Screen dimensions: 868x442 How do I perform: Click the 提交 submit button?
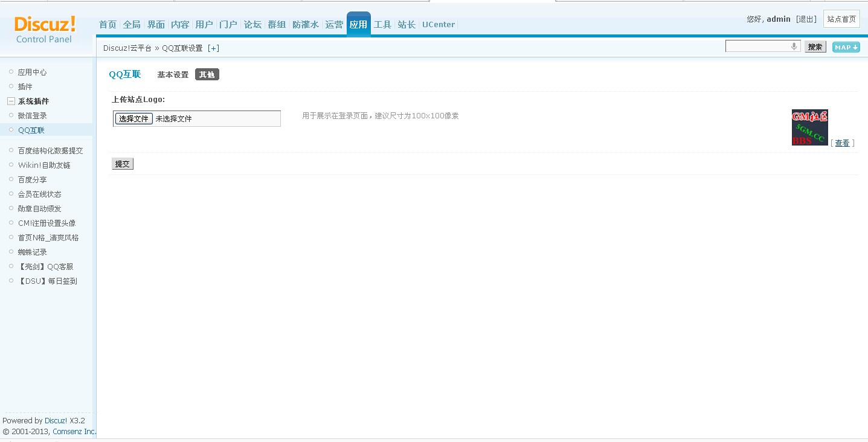point(123,164)
